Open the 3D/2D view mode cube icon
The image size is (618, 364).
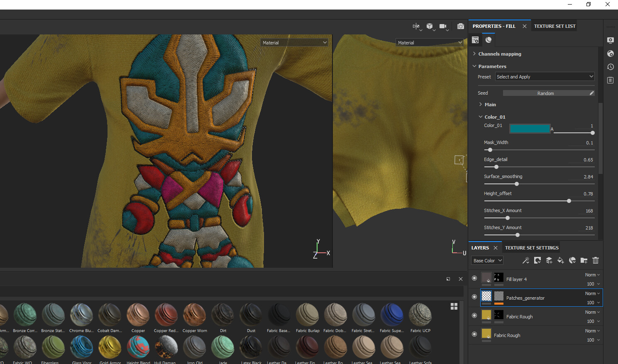point(430,27)
